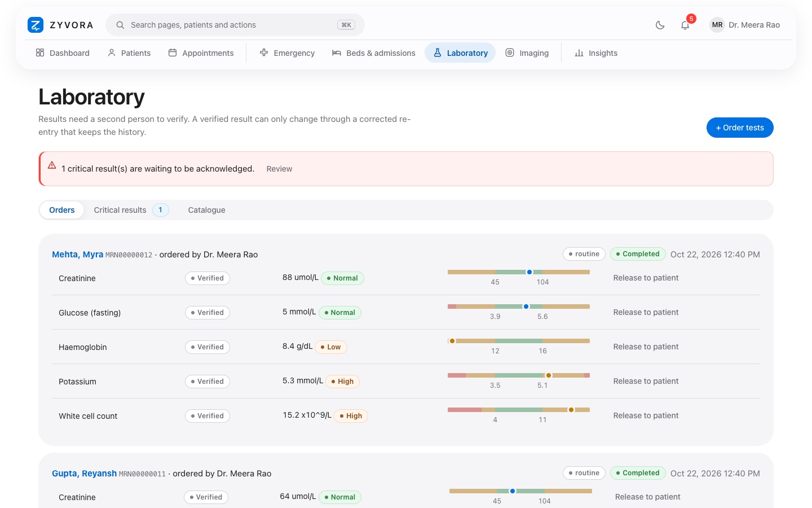Click the 15.2 x10^9/L value
The height and width of the screenshot is (508, 812).
tap(307, 415)
